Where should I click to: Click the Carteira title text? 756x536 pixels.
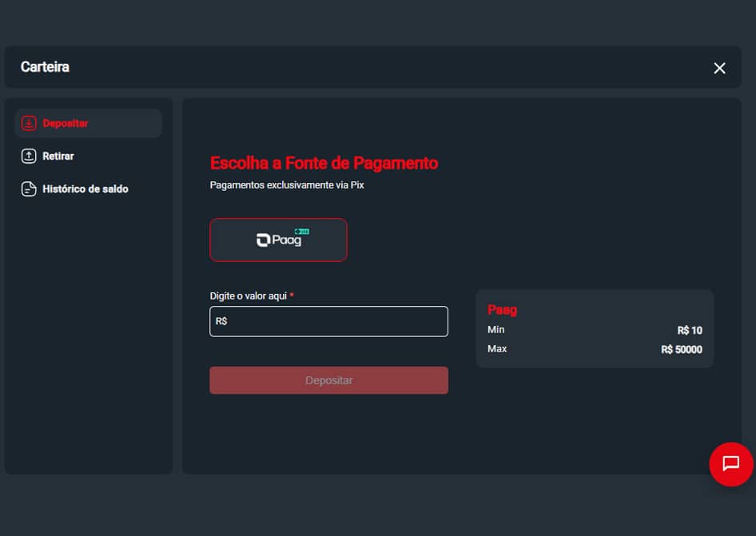(x=45, y=67)
